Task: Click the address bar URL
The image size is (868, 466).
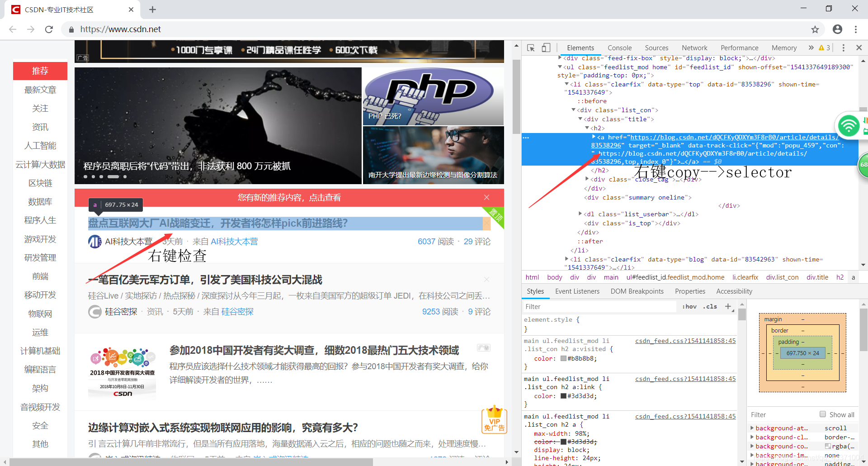Action: (120, 29)
